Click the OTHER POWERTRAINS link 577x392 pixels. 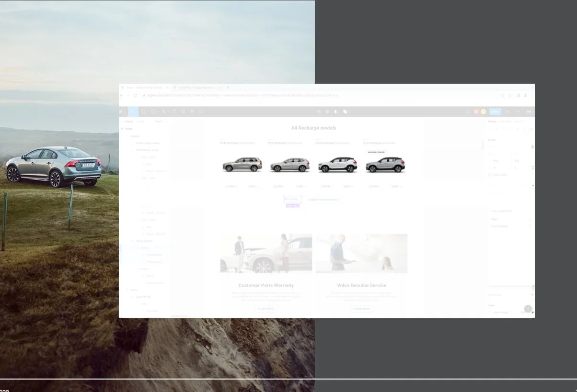[324, 200]
